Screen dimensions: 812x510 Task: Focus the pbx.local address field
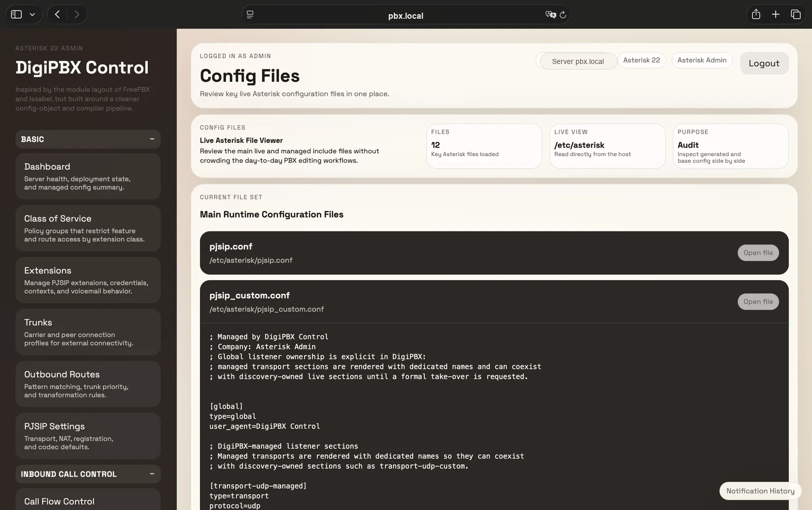click(x=405, y=15)
